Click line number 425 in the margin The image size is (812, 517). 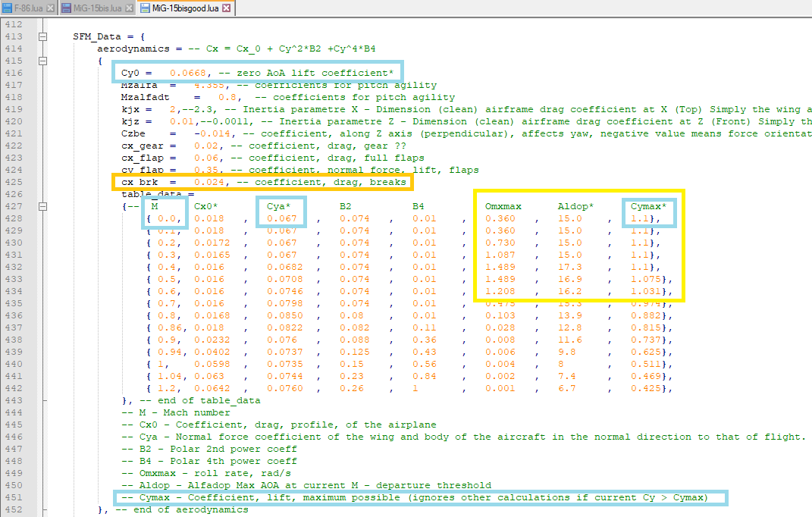14,183
